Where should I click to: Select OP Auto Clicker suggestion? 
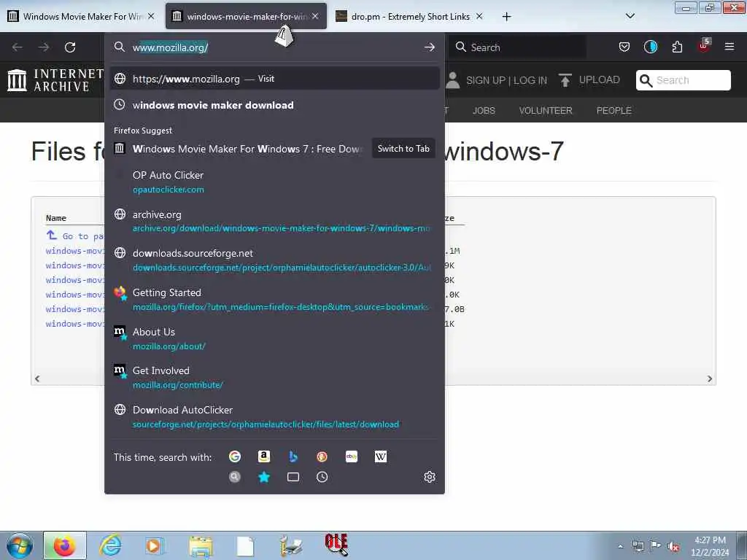274,182
